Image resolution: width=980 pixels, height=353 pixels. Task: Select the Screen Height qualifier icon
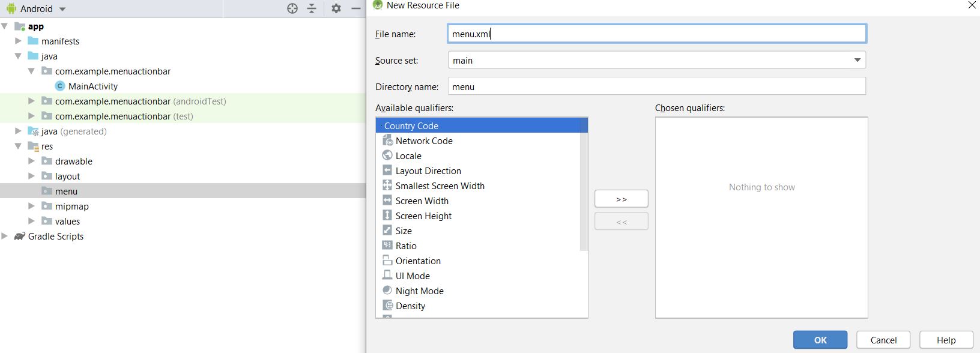coord(387,216)
